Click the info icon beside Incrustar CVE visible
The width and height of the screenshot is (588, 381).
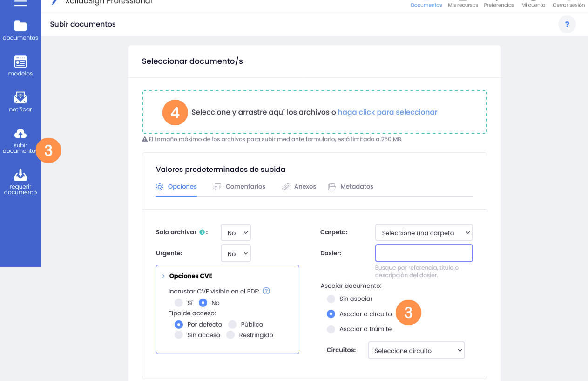click(x=266, y=291)
